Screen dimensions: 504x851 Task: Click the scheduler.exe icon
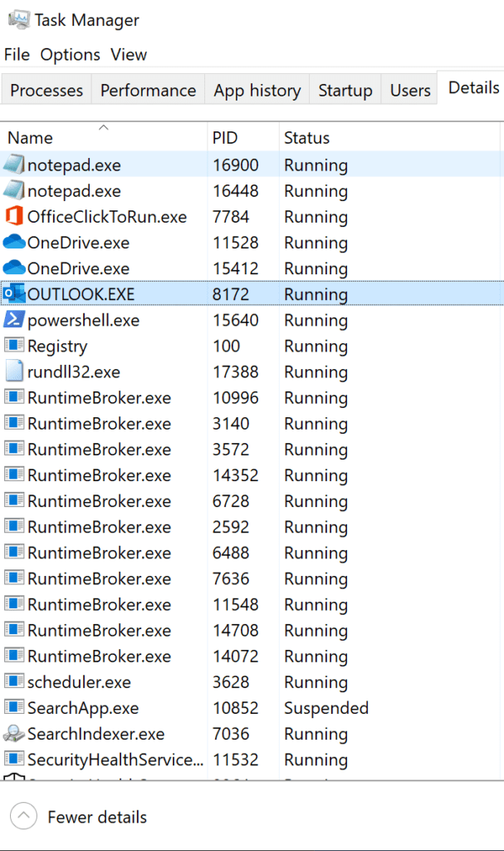coord(14,681)
